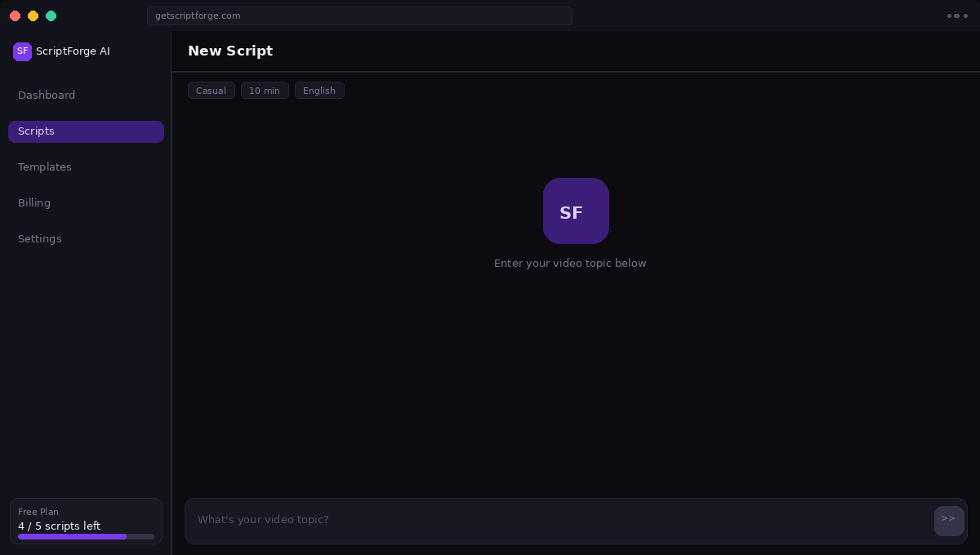Click the Free Plan card showing scripts left

tap(86, 521)
